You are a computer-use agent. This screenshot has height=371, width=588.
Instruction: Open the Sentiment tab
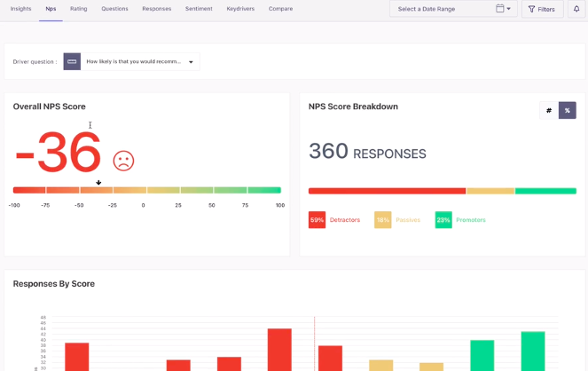(199, 9)
